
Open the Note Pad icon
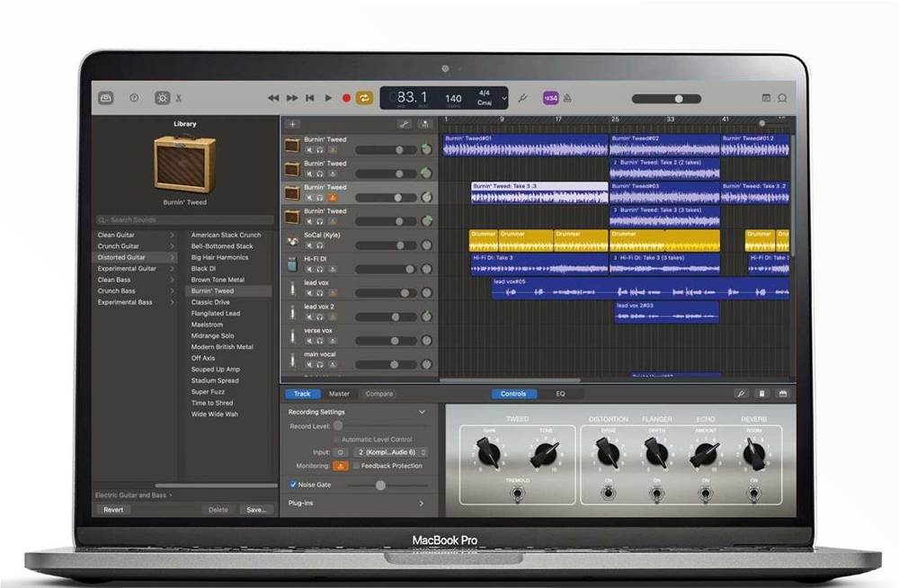766,98
